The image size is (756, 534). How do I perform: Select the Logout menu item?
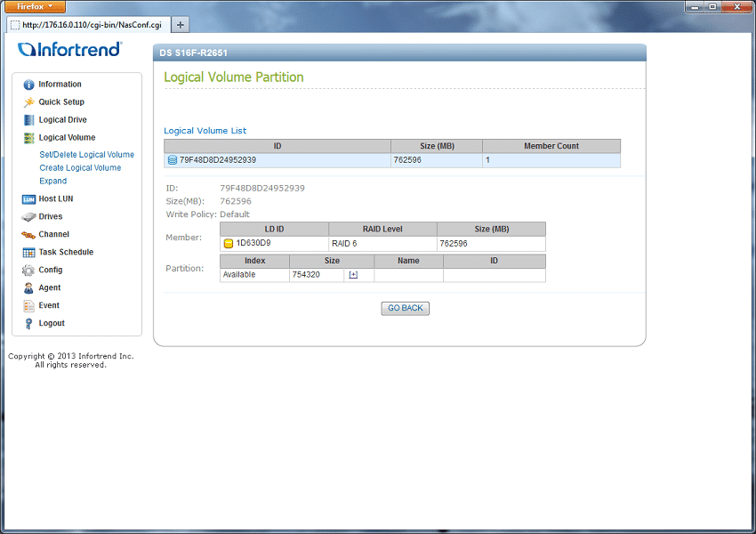tap(52, 324)
